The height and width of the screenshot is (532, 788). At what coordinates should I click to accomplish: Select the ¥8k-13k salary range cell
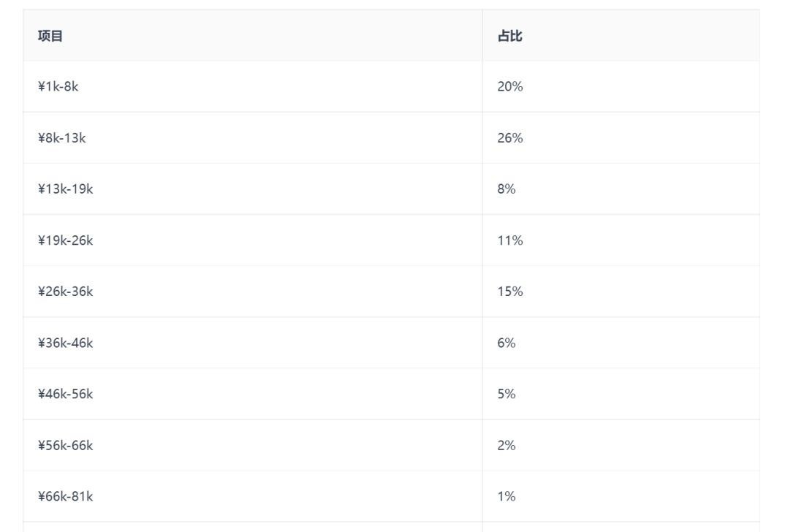coord(253,138)
